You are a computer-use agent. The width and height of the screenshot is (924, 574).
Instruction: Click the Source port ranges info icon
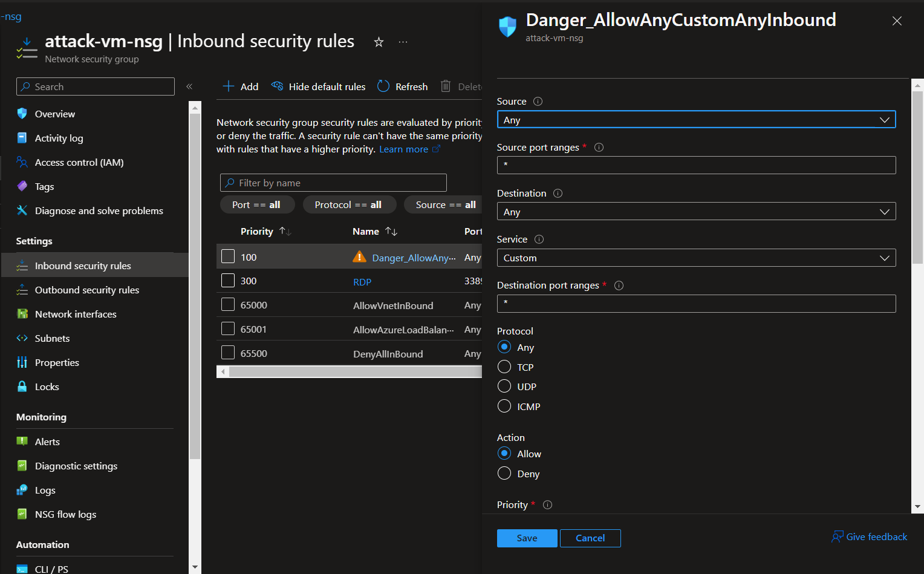click(x=599, y=148)
